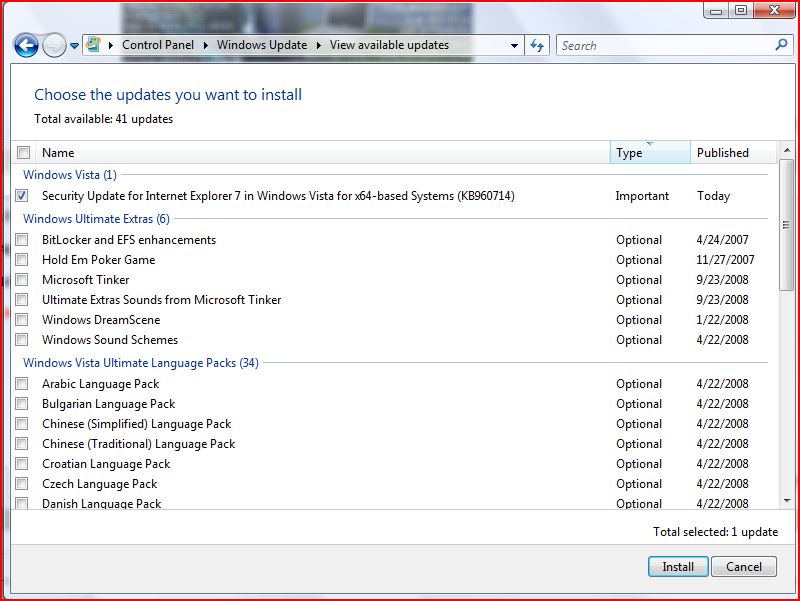800x601 pixels.
Task: Check the Hold Em Poker Game checkbox
Action: [22, 259]
